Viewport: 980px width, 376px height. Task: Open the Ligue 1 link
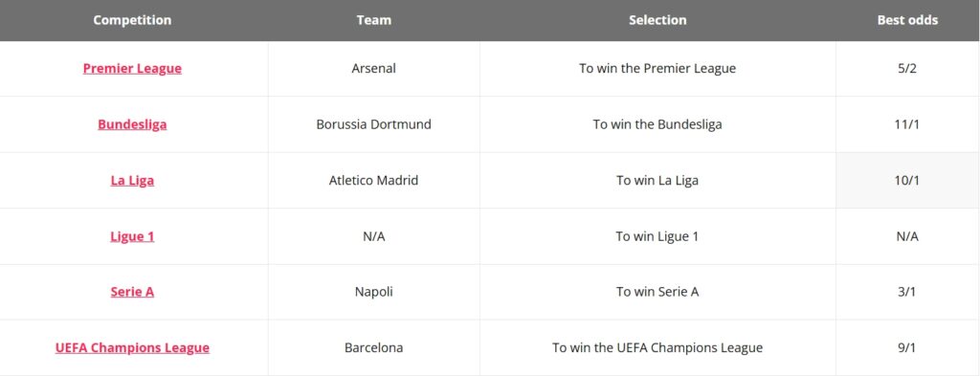point(132,236)
